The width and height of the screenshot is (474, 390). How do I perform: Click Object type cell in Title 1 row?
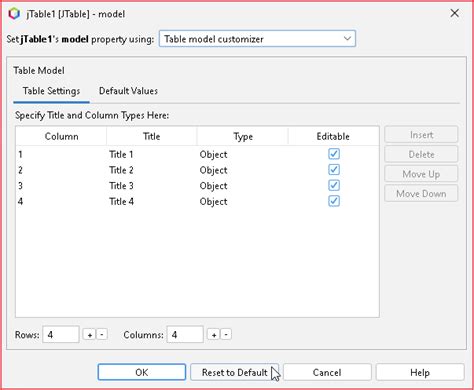pos(243,154)
